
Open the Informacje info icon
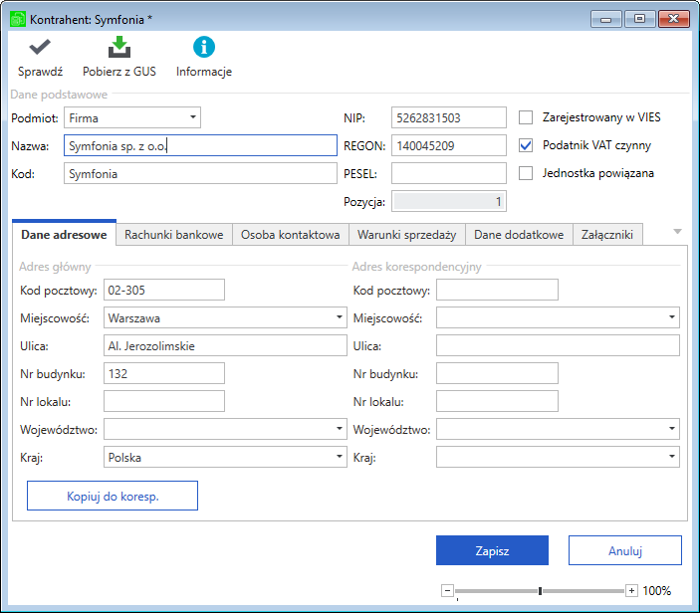204,47
